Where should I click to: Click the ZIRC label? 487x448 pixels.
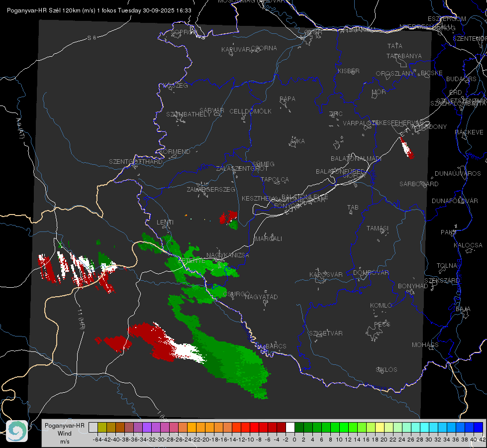(x=336, y=114)
